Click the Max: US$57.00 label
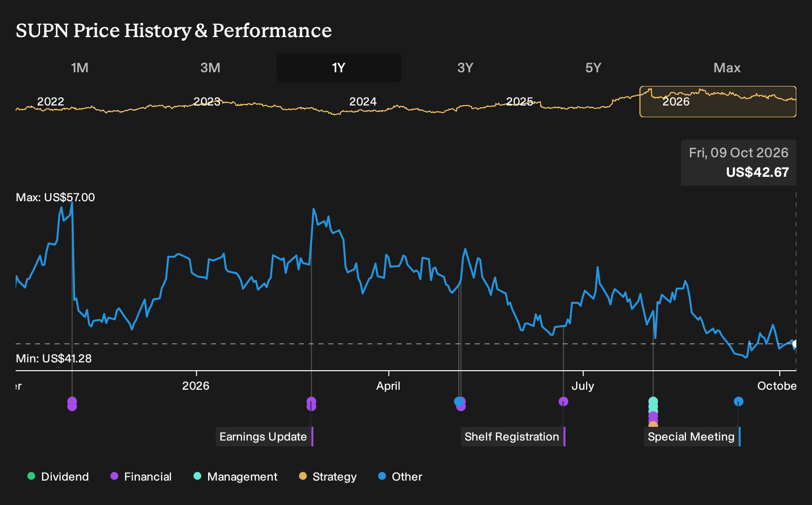The image size is (812, 505). click(55, 197)
